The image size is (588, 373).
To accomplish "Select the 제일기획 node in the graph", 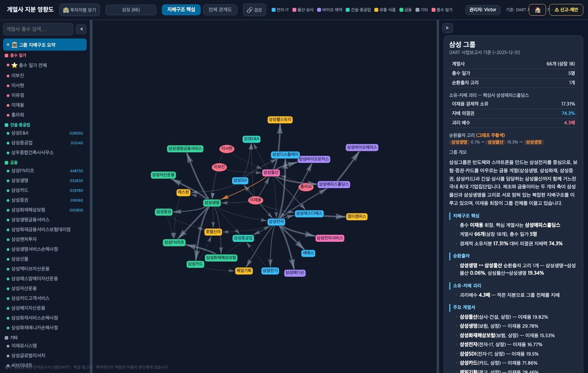I will point(244,271).
